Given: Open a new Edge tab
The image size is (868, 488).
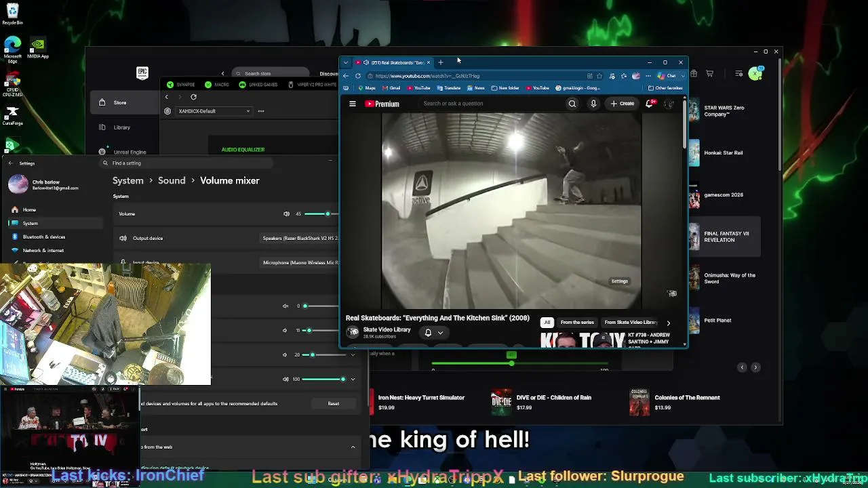Looking at the screenshot, I should pyautogui.click(x=440, y=62).
